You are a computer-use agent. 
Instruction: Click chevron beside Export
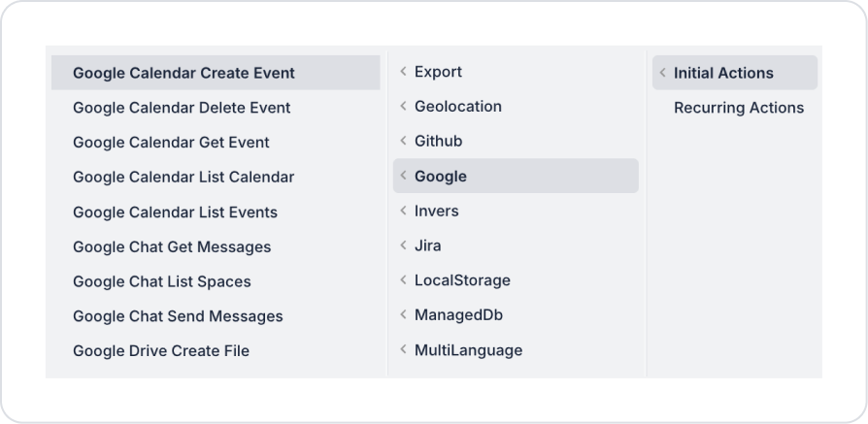click(404, 72)
